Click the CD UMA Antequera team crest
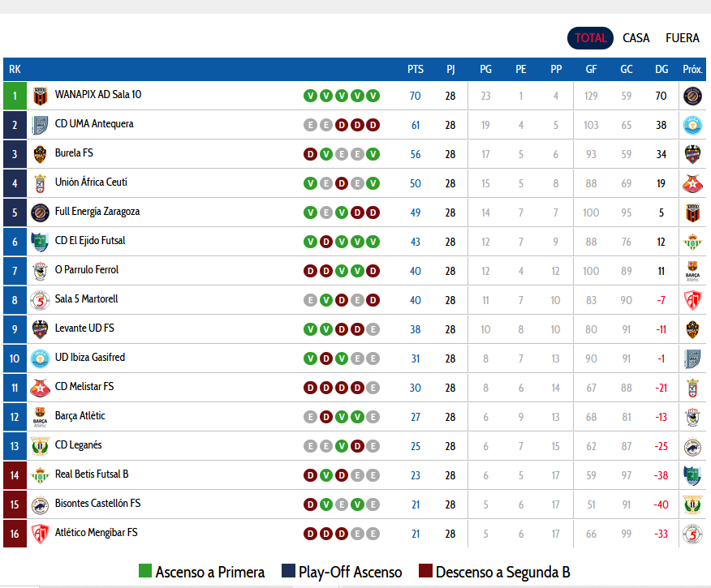 pyautogui.click(x=40, y=125)
